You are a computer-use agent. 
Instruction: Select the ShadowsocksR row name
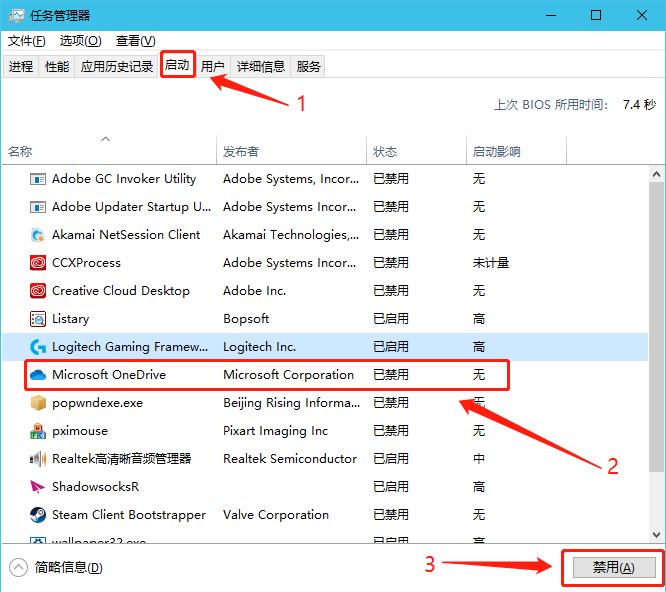point(96,487)
